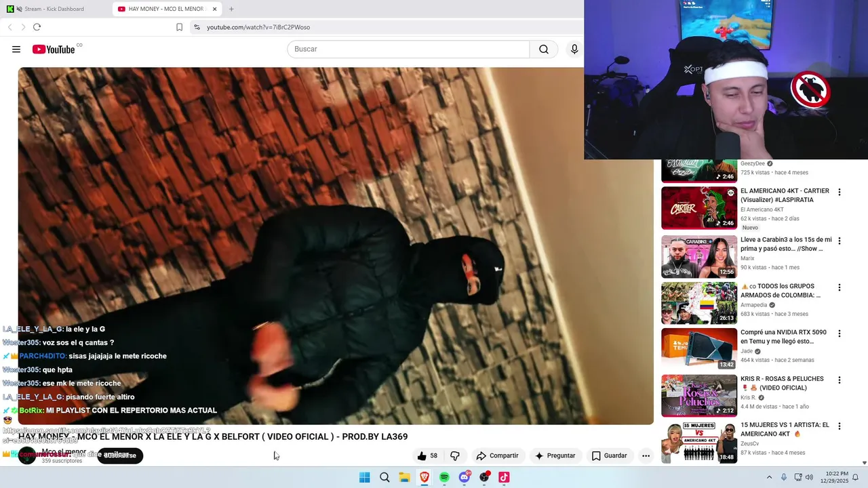Open notification bell in taskbar
868x488 pixels.
(x=856, y=477)
